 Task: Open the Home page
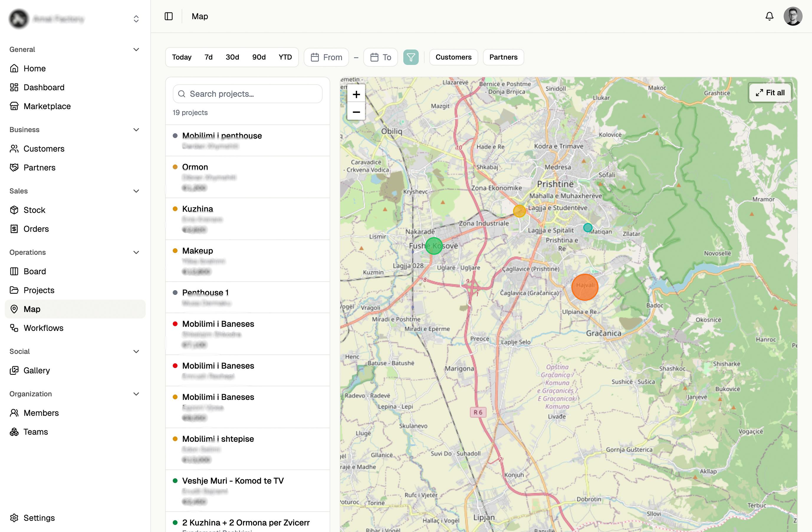(x=75, y=68)
